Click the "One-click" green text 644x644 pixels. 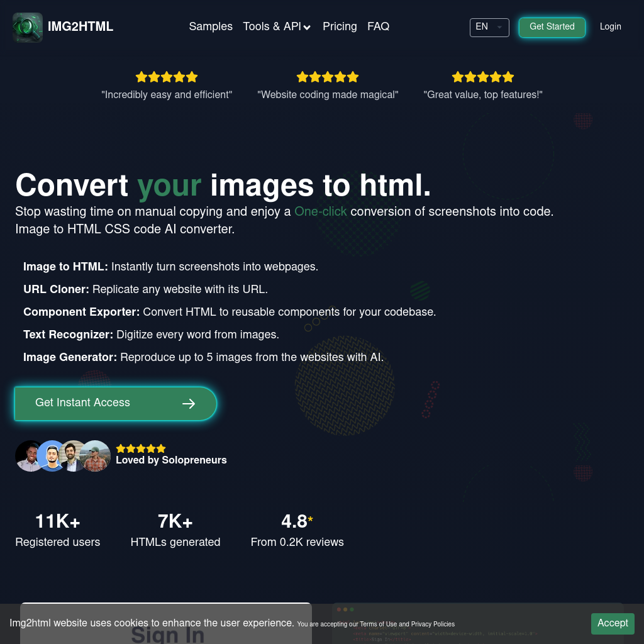tap(321, 211)
